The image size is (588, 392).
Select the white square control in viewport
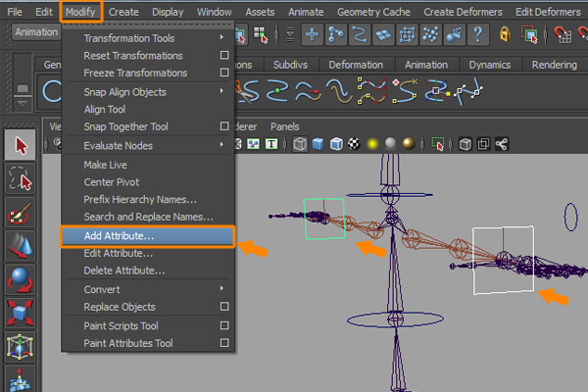click(502, 261)
